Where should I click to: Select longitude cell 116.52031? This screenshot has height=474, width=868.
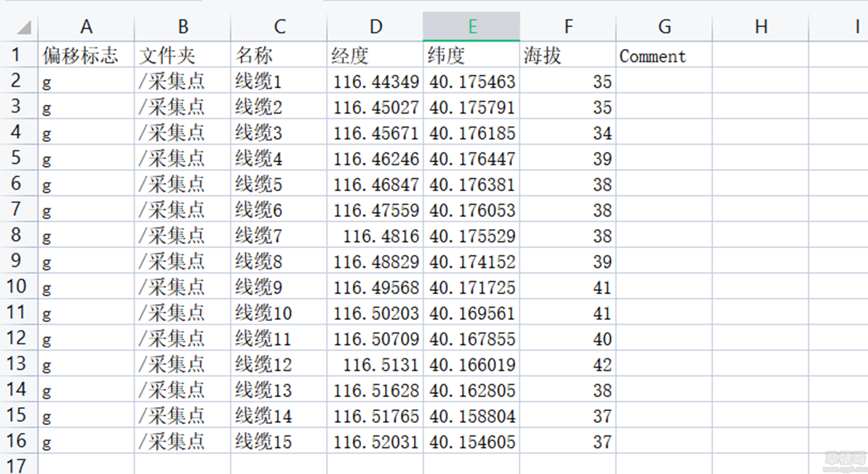point(375,440)
